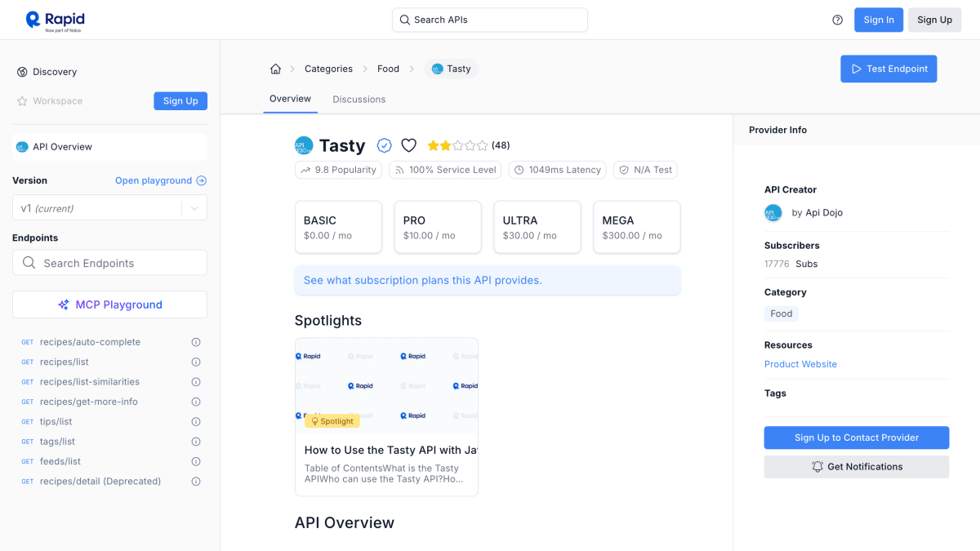
Task: Select the MEGA $300.00 plan card
Action: [637, 227]
